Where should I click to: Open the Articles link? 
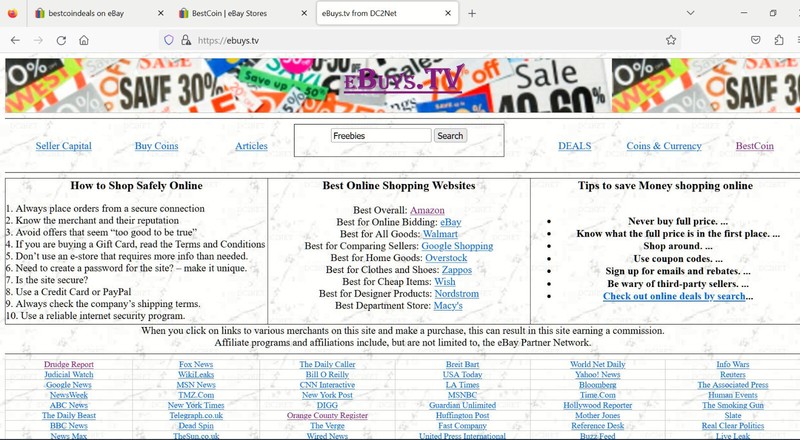(251, 146)
